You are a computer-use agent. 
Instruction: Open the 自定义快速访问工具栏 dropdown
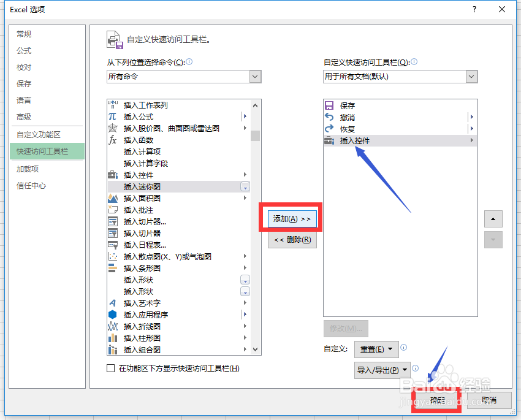click(x=471, y=77)
